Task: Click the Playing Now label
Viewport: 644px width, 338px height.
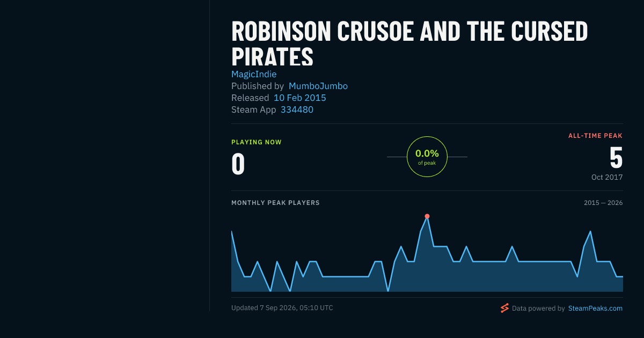Action: [x=257, y=142]
